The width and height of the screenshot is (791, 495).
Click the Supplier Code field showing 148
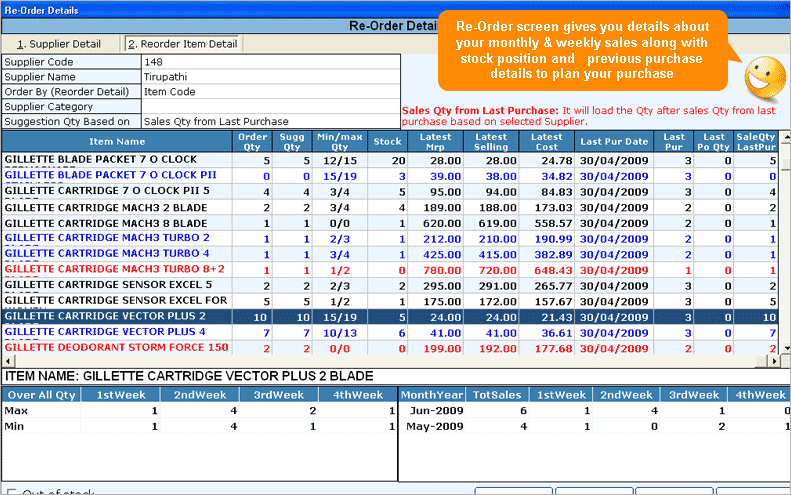pos(270,62)
